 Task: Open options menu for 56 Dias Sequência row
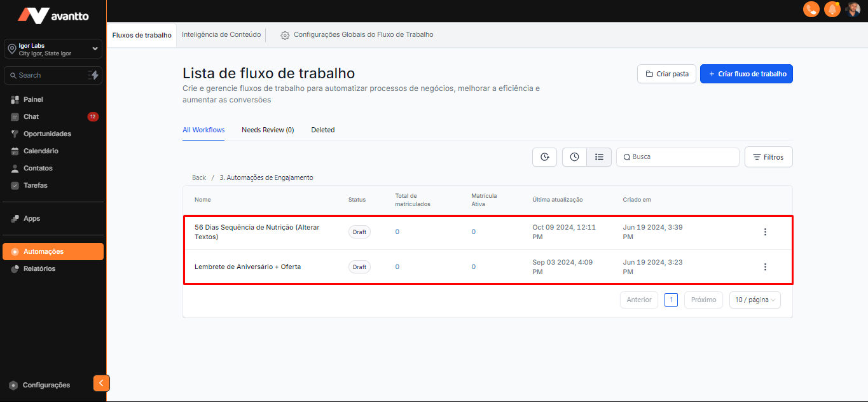pyautogui.click(x=765, y=232)
